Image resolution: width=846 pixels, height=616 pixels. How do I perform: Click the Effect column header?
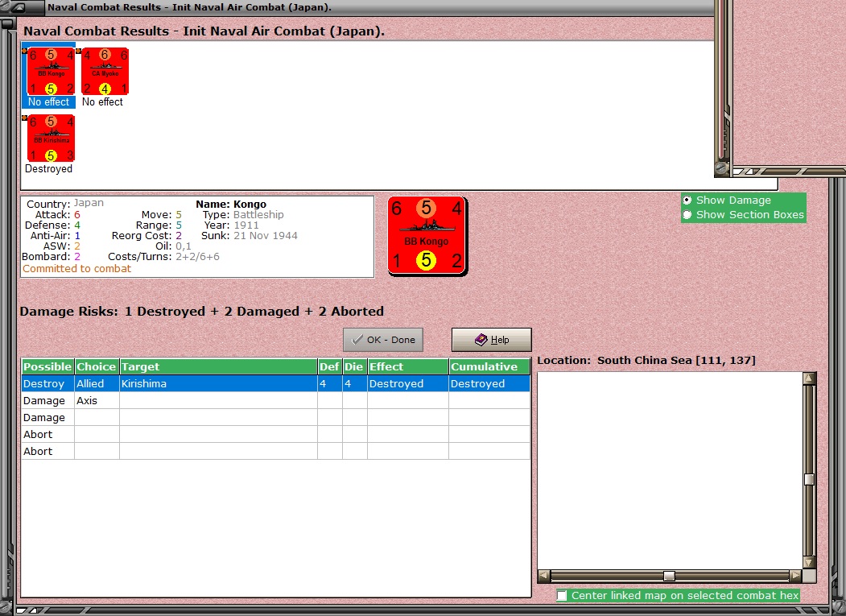[x=408, y=366]
